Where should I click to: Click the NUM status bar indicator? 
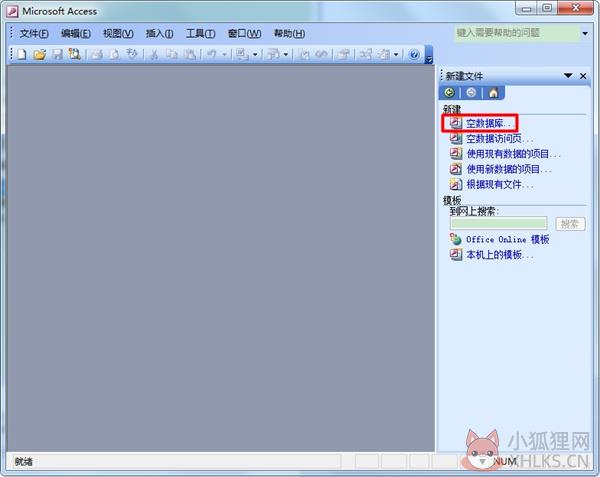505,462
